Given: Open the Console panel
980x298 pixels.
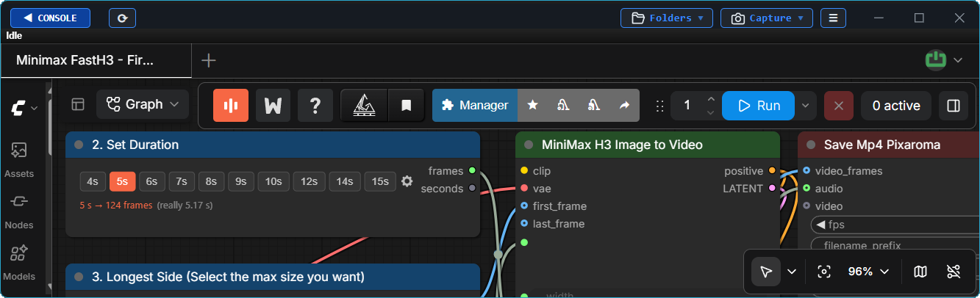Looking at the screenshot, I should [50, 18].
